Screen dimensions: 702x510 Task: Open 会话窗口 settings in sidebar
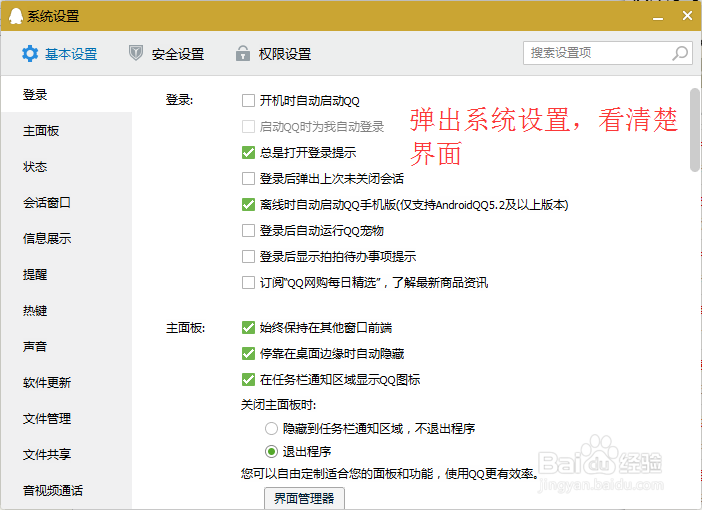click(66, 202)
